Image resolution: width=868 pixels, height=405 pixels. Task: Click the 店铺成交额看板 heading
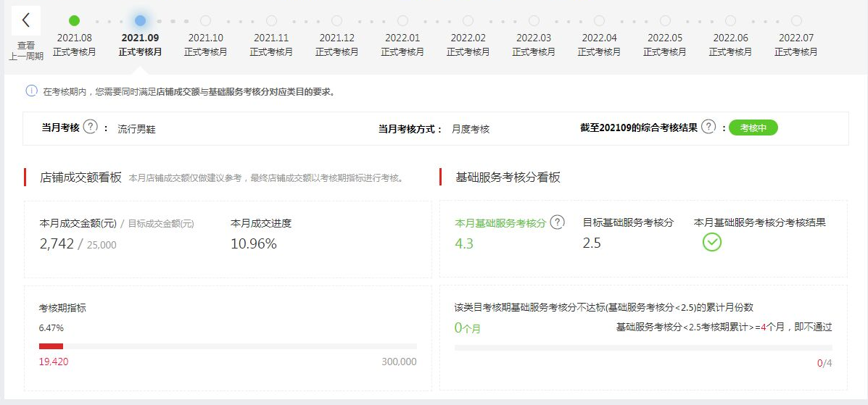(x=80, y=177)
